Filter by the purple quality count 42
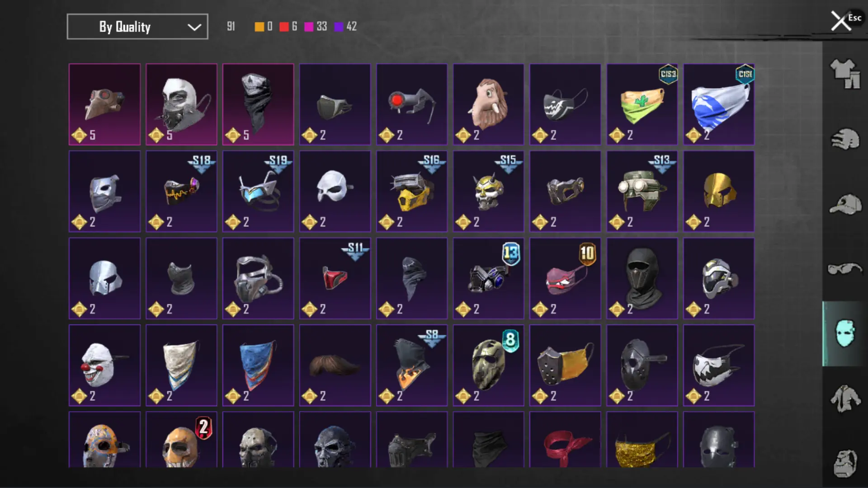Viewport: 868px width, 488px height. (x=345, y=27)
